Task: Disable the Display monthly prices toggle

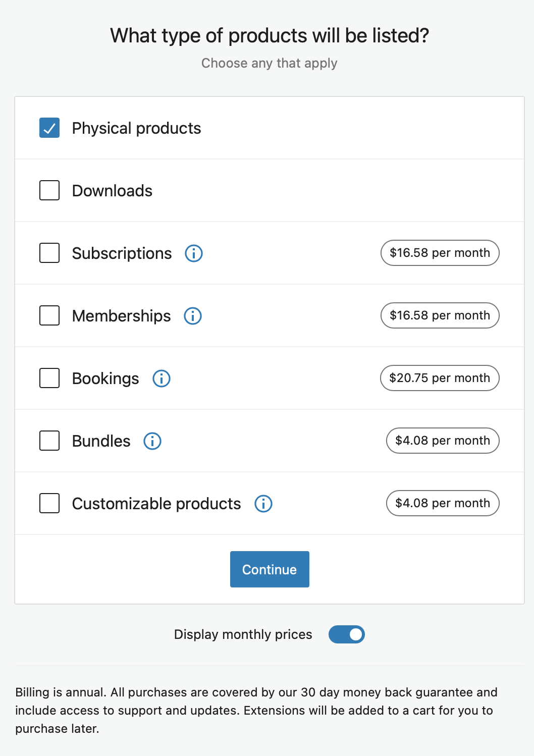Action: pyautogui.click(x=347, y=634)
